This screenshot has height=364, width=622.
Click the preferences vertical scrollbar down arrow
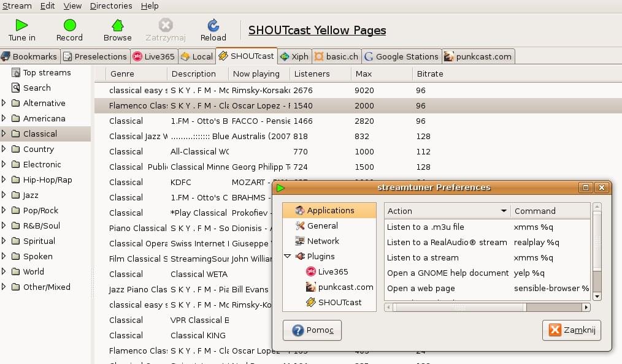pos(597,297)
